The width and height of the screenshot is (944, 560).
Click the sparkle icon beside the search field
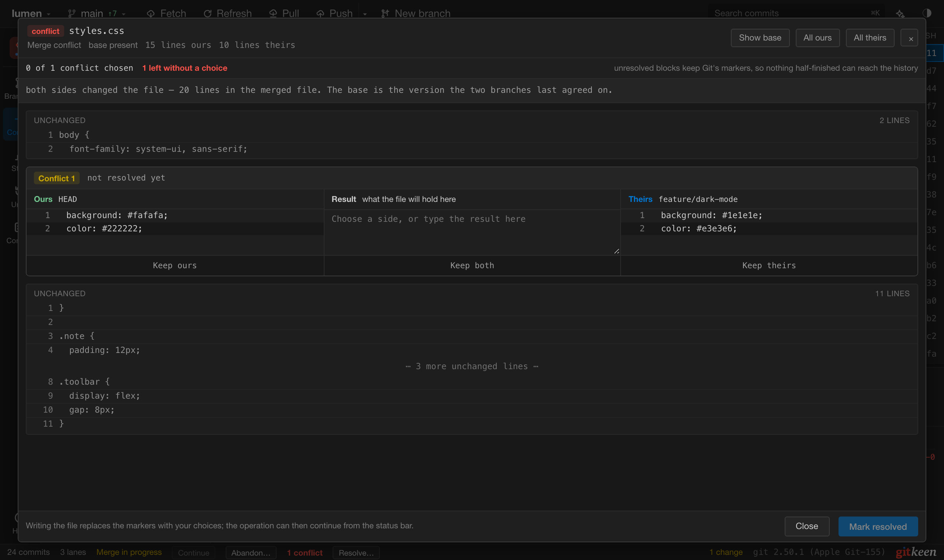[900, 14]
